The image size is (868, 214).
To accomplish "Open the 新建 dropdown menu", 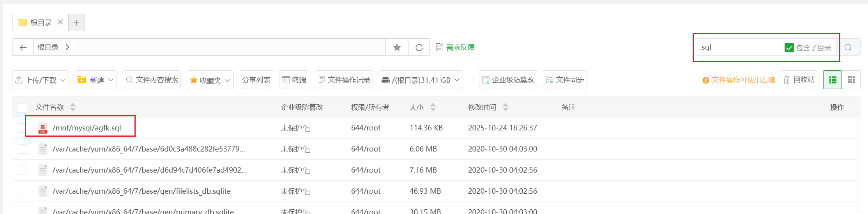I will 96,80.
